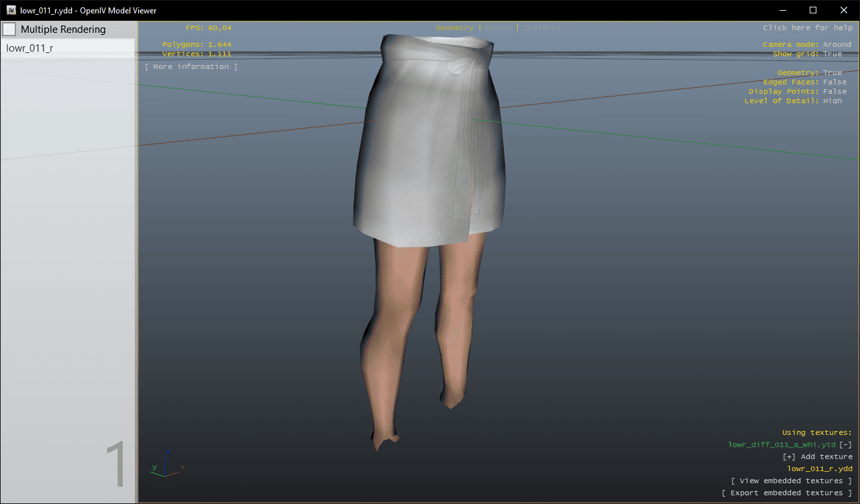The width and height of the screenshot is (860, 504).
Task: Toggle Geometry display value
Action: pos(832,73)
